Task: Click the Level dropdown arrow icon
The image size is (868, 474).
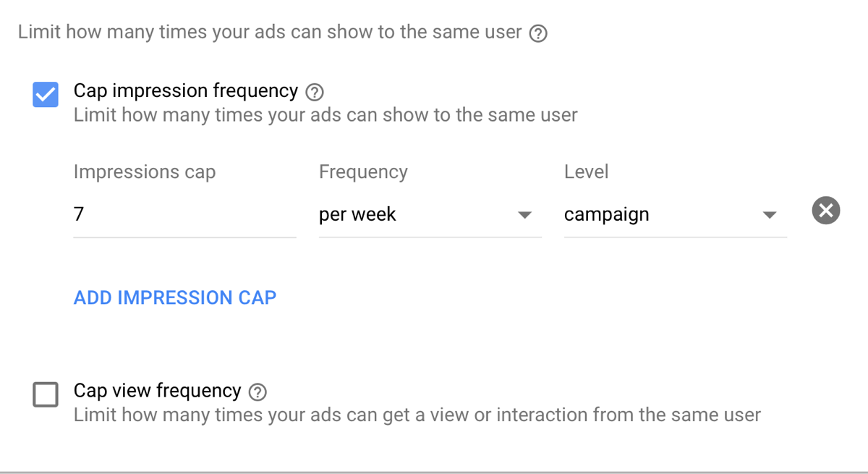Action: click(x=770, y=215)
